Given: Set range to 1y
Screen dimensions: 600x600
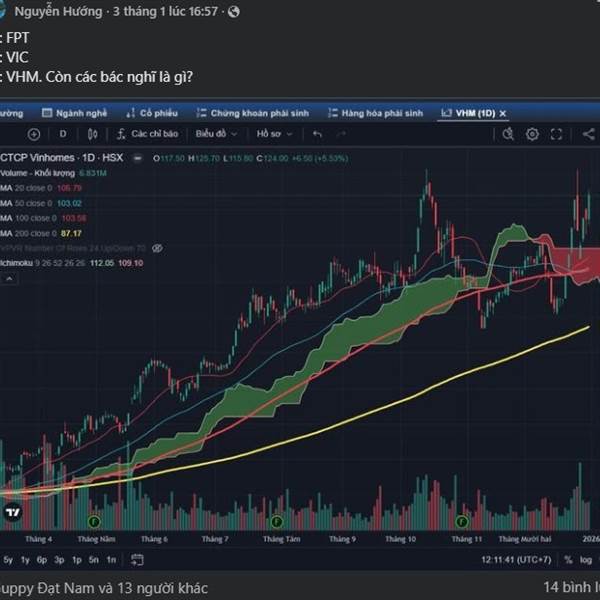Looking at the screenshot, I should (25, 560).
